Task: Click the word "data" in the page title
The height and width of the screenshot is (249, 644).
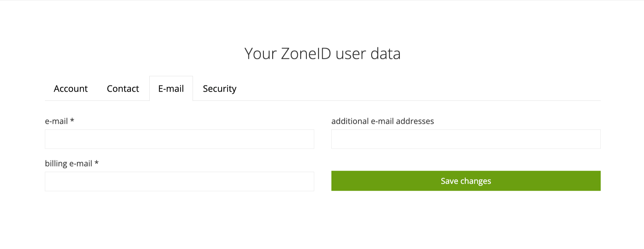Action: [x=386, y=53]
